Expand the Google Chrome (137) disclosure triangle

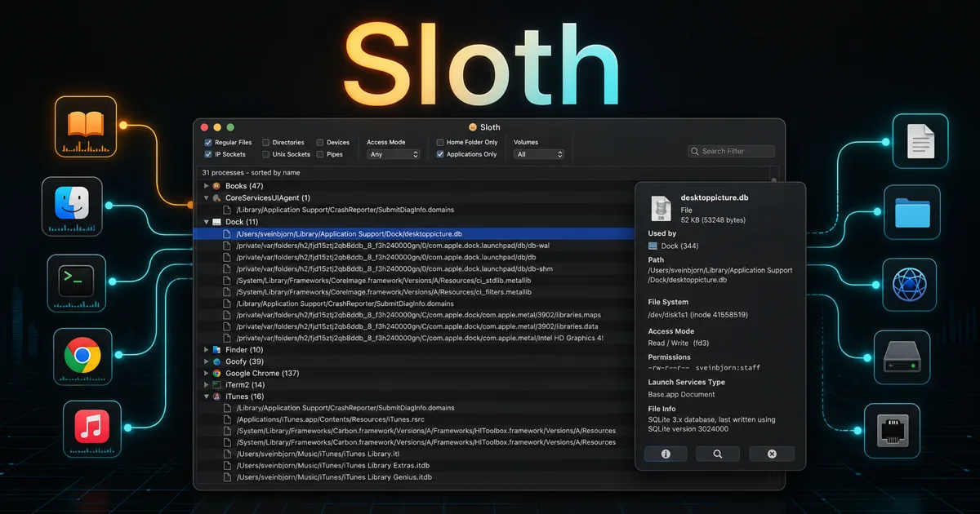point(206,373)
